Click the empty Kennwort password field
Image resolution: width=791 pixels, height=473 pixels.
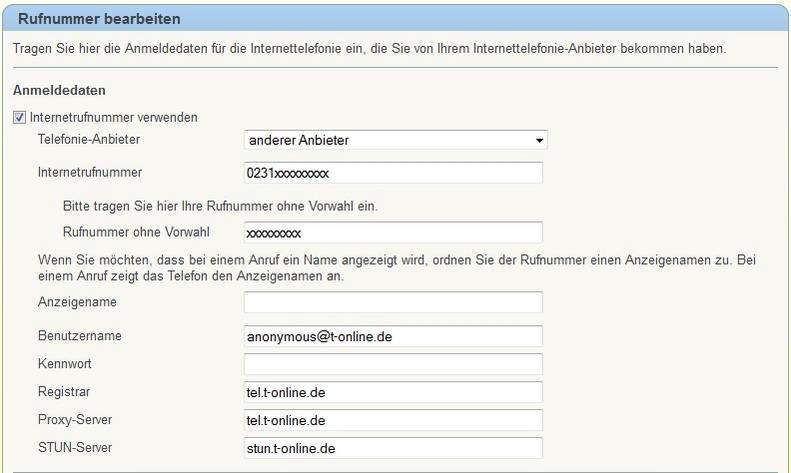tap(393, 364)
